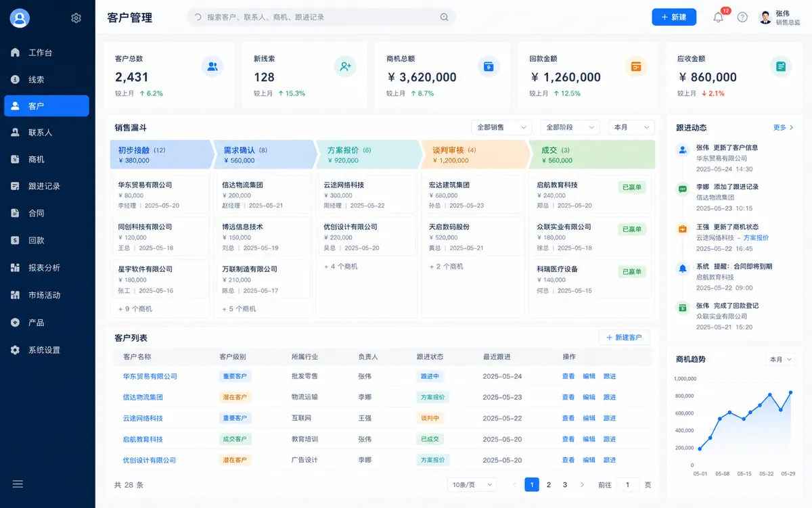Click the 商机 icon in sidebar

coord(15,160)
